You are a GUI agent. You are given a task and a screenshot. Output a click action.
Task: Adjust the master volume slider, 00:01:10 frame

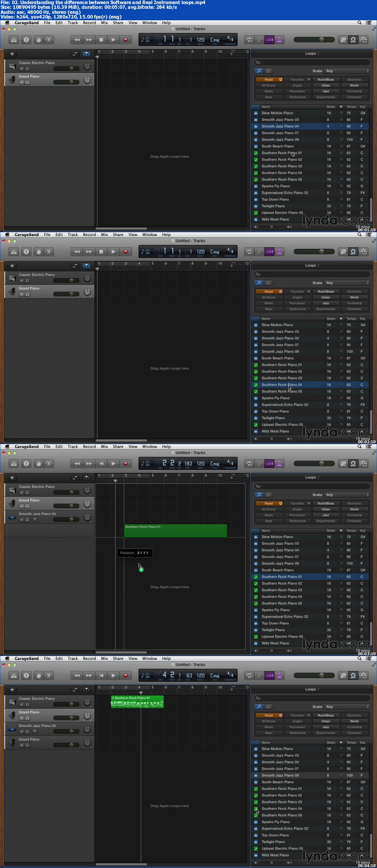314,40
